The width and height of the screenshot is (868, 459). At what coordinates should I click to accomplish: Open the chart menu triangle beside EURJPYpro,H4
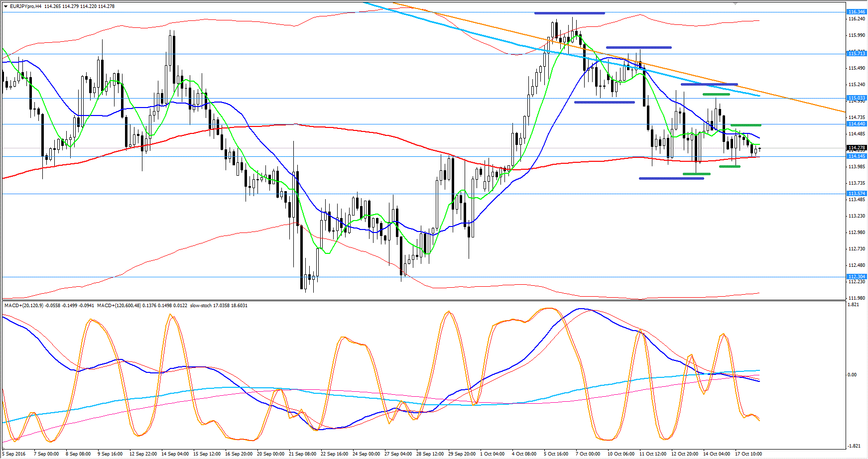pos(5,6)
